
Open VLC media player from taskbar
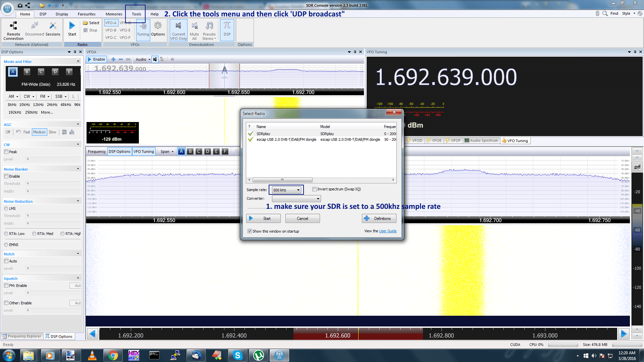coord(92,355)
